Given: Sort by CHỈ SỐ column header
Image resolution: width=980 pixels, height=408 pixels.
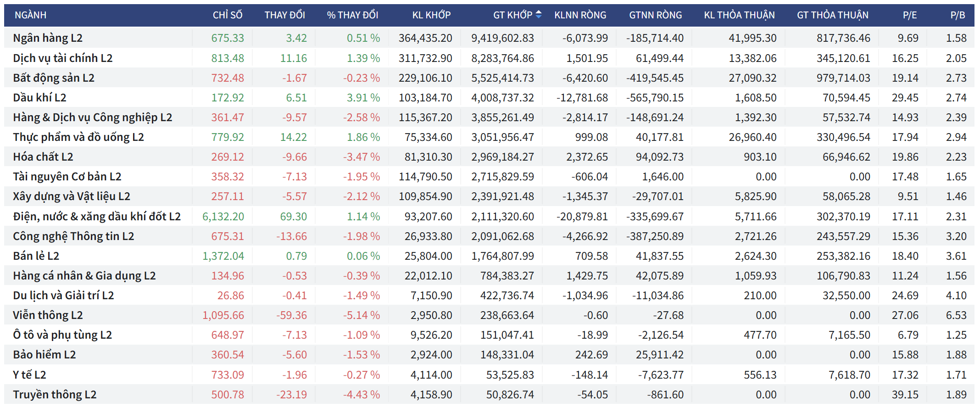Looking at the screenshot, I should (x=227, y=15).
